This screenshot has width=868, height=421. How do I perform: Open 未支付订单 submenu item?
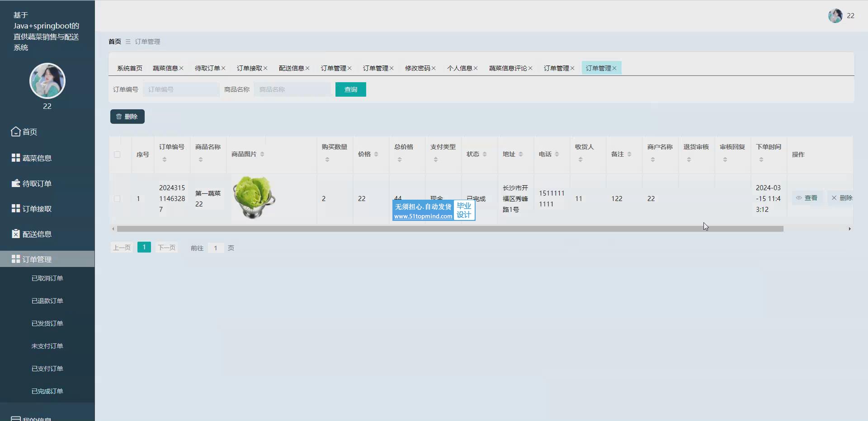(47, 346)
